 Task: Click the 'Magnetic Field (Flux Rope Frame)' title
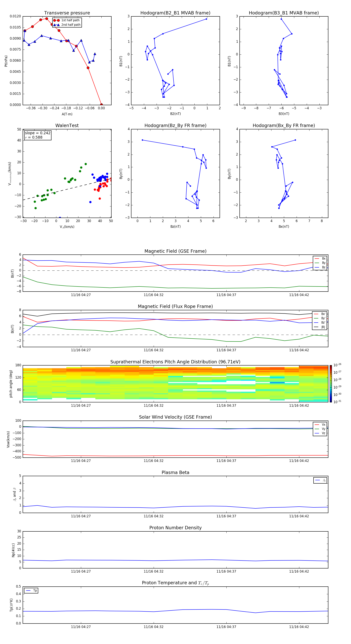coord(175,307)
